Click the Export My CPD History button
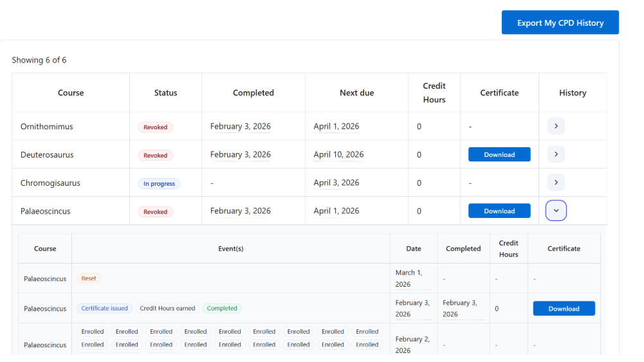Viewport: 644px width, 362px height. point(560,23)
